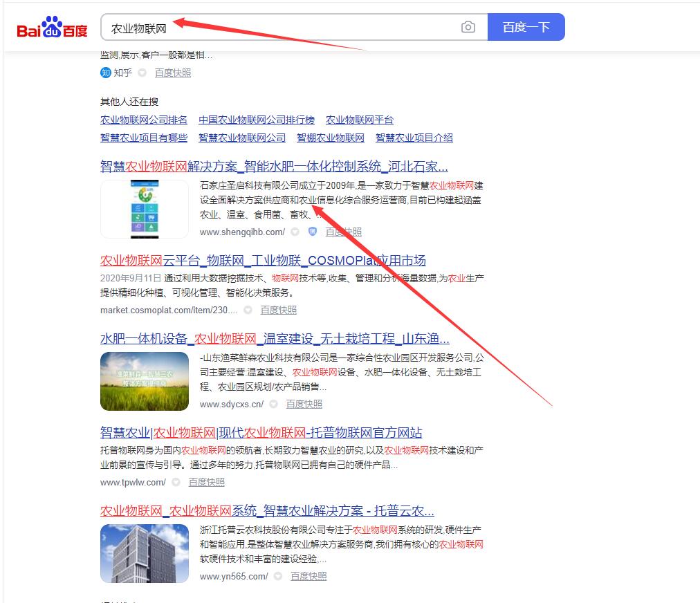This screenshot has width=700, height=603.
Task: Click the Baidu logo
Action: point(52,27)
